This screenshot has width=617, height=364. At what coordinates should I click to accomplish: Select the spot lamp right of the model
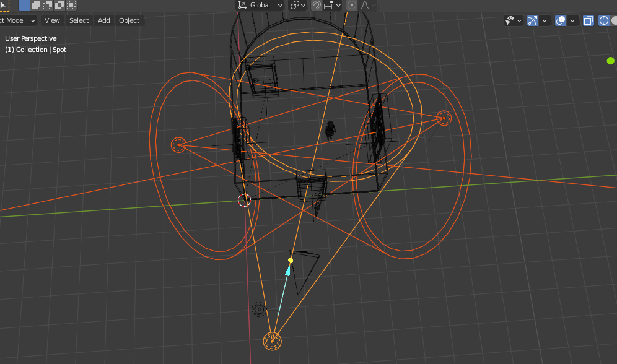pos(444,118)
